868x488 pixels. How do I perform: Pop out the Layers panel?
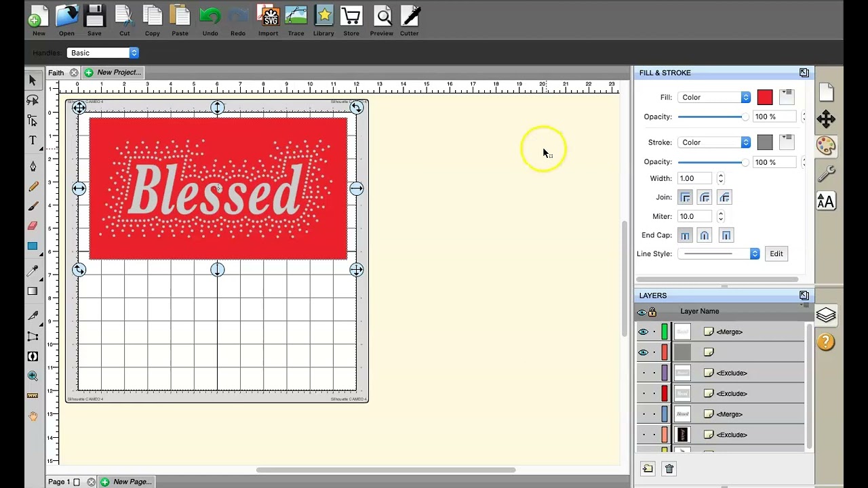pyautogui.click(x=804, y=296)
